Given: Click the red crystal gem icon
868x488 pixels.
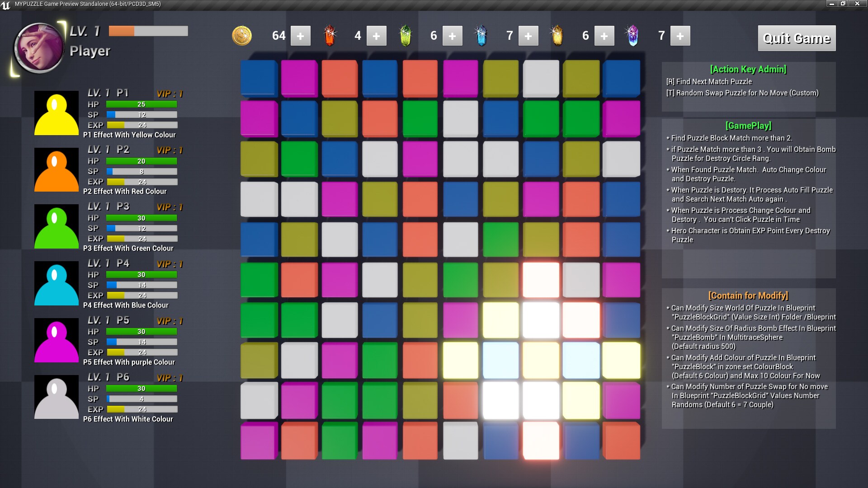Looking at the screenshot, I should (330, 36).
